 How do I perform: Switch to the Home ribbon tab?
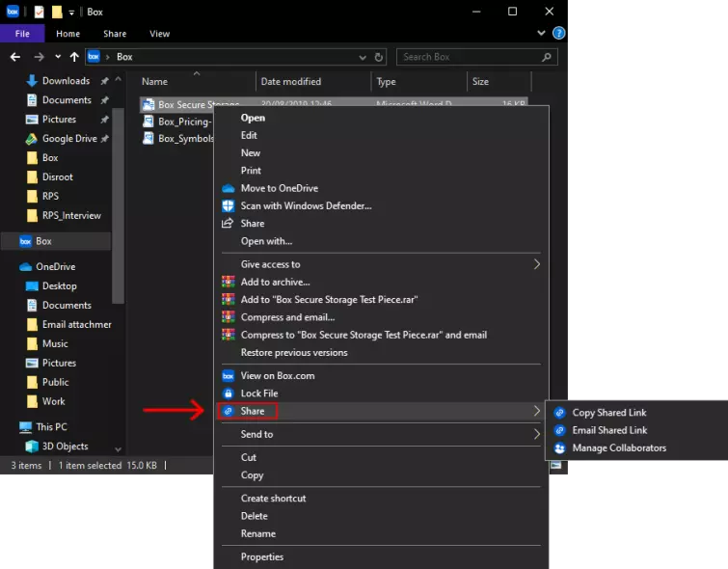(67, 34)
